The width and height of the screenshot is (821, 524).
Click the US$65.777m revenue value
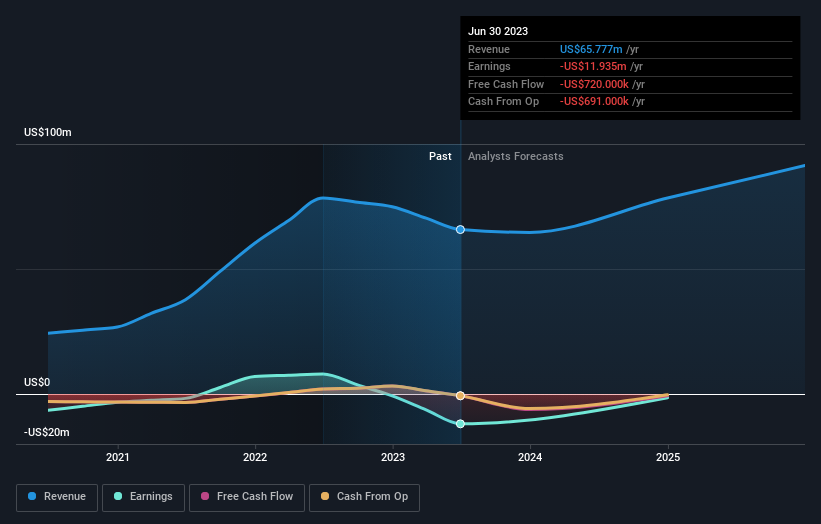pos(591,49)
